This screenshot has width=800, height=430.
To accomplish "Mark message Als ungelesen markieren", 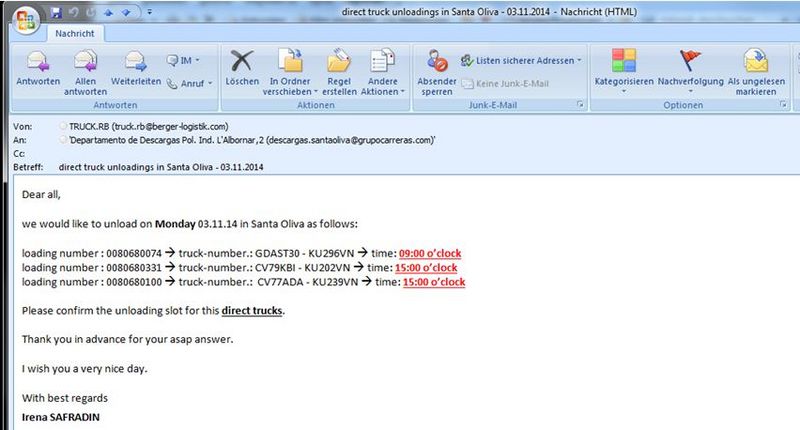I will point(756,72).
